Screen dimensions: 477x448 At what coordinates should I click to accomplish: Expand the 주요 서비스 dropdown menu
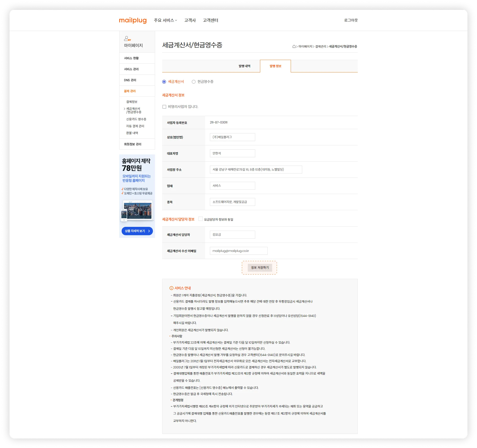click(165, 20)
